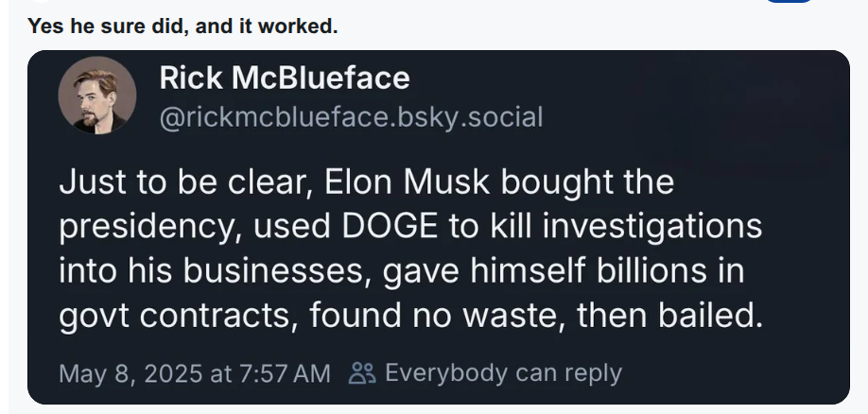Click the phrase then bailed at post end
Image resolution: width=868 pixels, height=414 pixels.
tap(668, 316)
